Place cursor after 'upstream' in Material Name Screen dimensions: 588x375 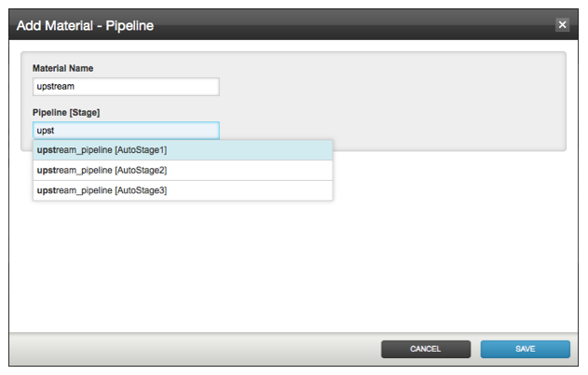(x=76, y=87)
